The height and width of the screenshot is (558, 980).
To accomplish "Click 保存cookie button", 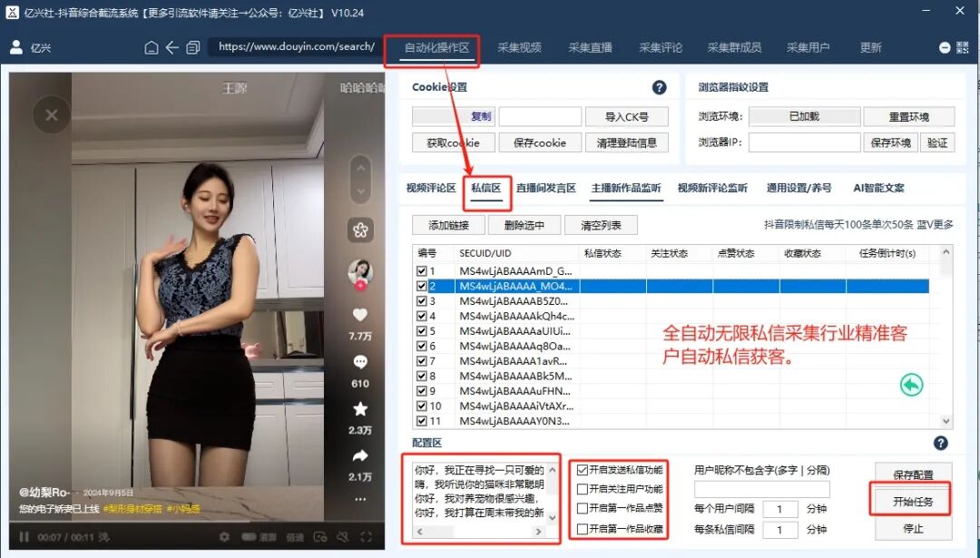I will tap(540, 143).
